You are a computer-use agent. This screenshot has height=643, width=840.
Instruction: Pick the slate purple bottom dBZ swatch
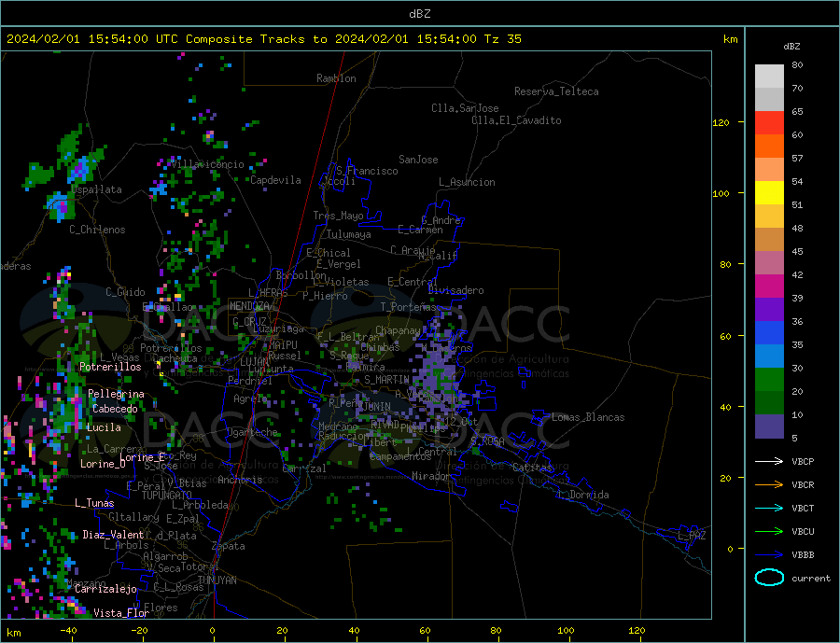coord(769,426)
